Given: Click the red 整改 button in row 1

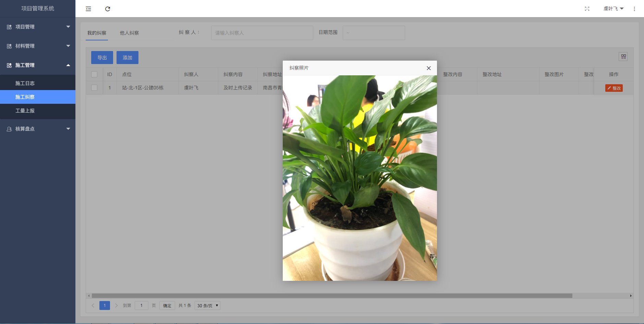Looking at the screenshot, I should [x=614, y=88].
